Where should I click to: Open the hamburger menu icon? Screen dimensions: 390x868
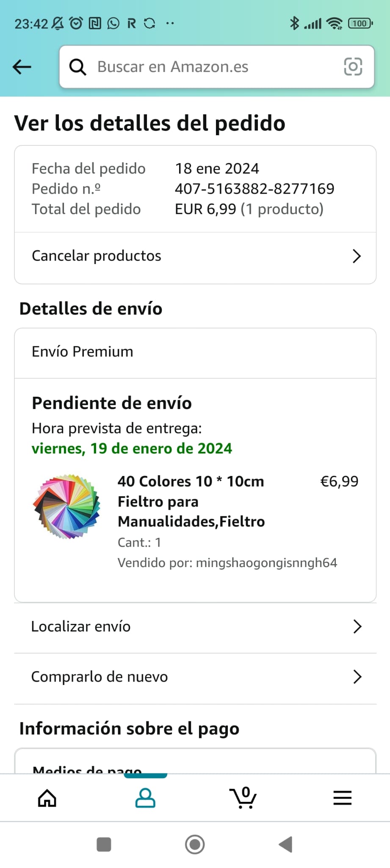point(342,798)
